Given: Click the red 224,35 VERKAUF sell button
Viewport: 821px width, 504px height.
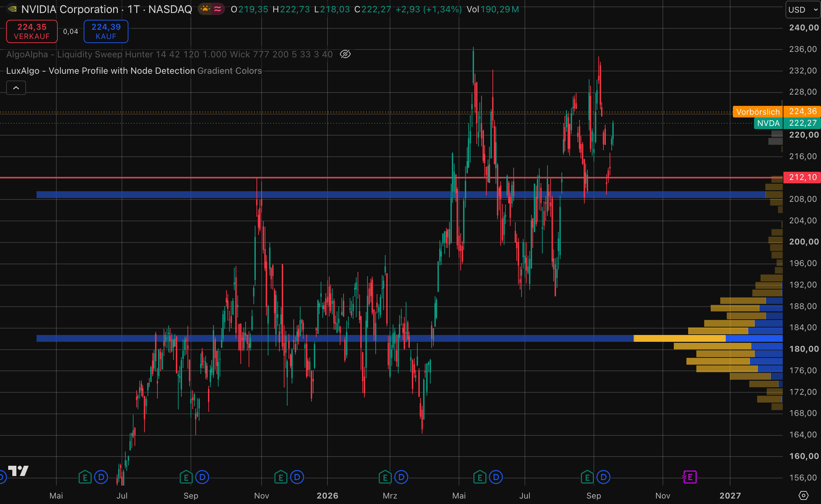Looking at the screenshot, I should tap(32, 31).
